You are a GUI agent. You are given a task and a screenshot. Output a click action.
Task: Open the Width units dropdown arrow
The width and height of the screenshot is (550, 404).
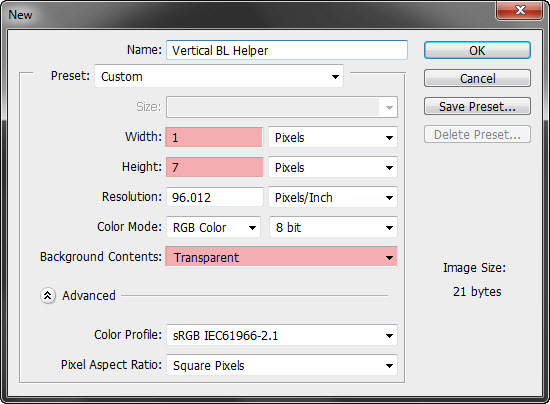pyautogui.click(x=389, y=137)
